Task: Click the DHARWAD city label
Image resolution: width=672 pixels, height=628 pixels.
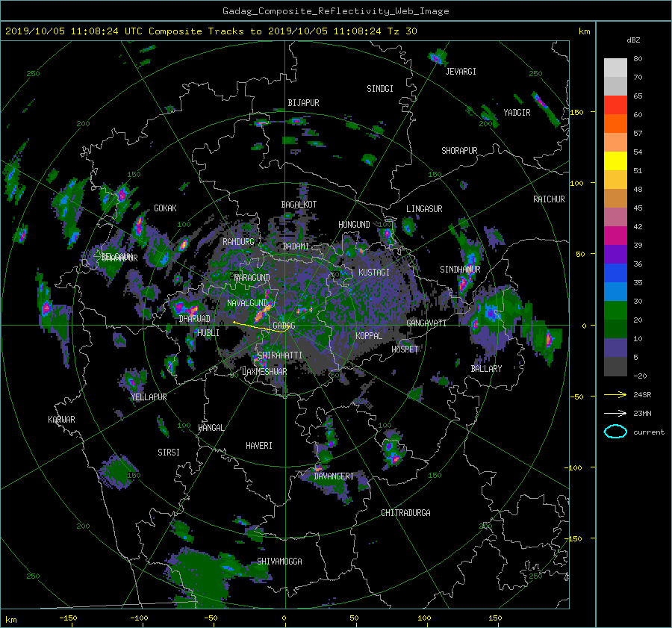Action: 195,319
